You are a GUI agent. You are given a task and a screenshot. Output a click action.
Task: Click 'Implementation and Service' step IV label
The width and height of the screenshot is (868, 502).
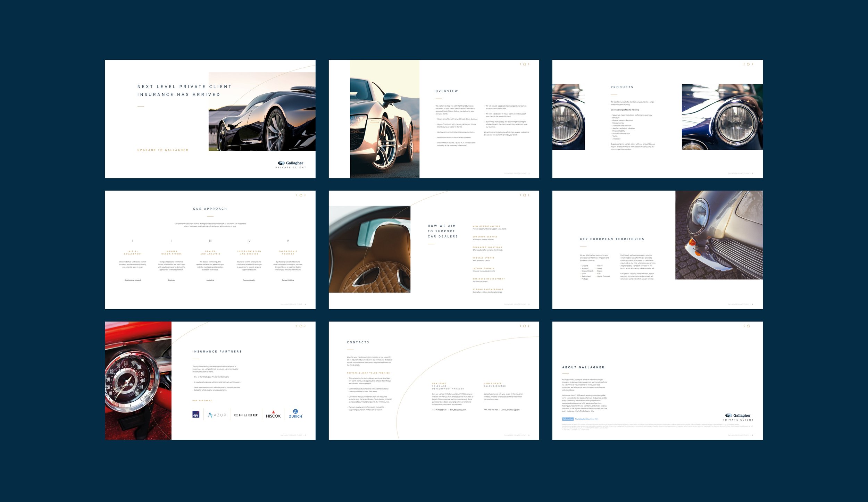249,252
